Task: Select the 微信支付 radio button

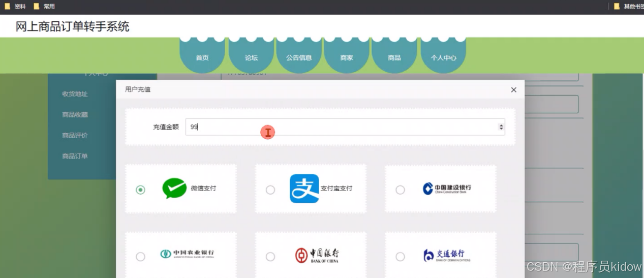Action: [140, 190]
